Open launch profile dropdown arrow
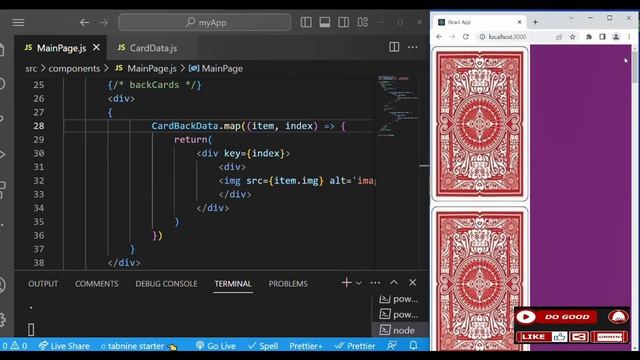Image resolution: width=640 pixels, height=360 pixels. [x=358, y=283]
